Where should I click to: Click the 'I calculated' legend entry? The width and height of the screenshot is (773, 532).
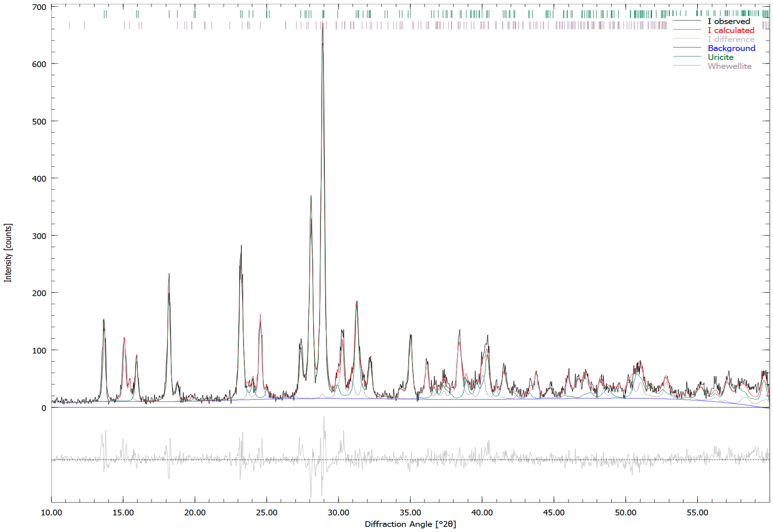[731, 30]
